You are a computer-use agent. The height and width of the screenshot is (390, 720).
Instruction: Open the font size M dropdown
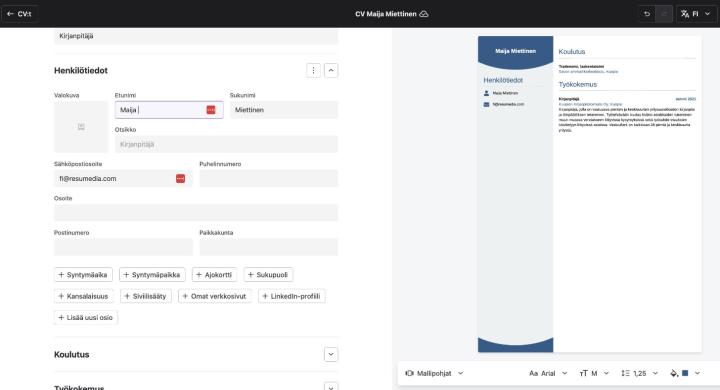point(594,373)
